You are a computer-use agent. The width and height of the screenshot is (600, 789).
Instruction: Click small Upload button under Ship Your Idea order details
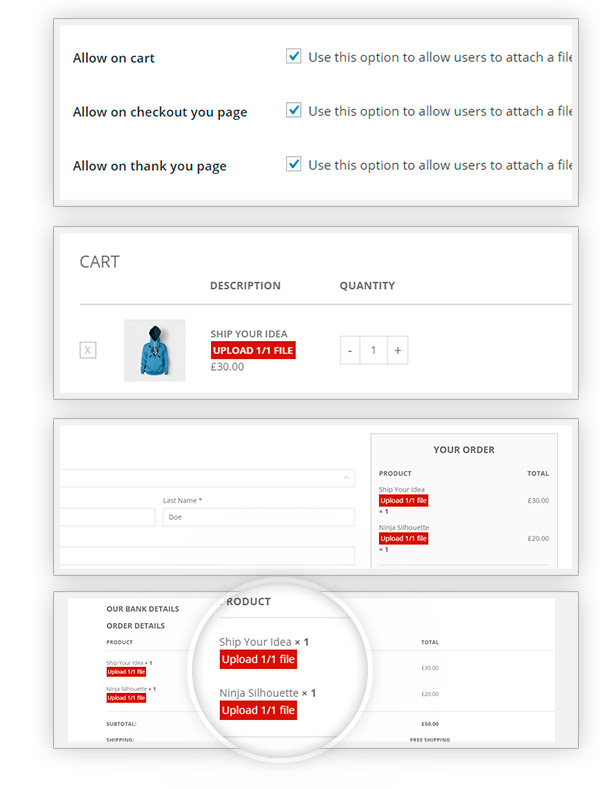point(127,672)
